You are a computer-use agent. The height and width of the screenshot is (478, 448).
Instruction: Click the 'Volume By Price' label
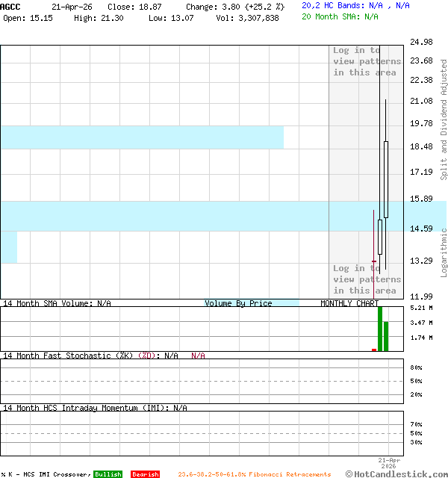click(238, 303)
